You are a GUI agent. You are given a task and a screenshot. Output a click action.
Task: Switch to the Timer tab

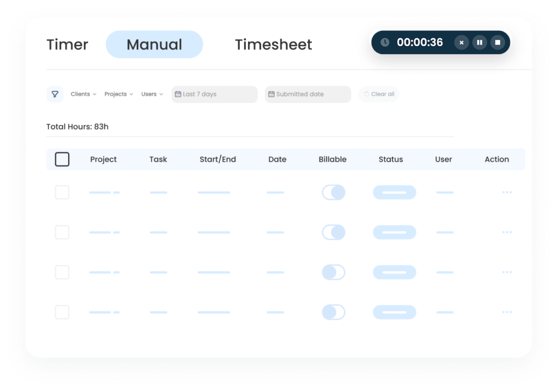[68, 45]
